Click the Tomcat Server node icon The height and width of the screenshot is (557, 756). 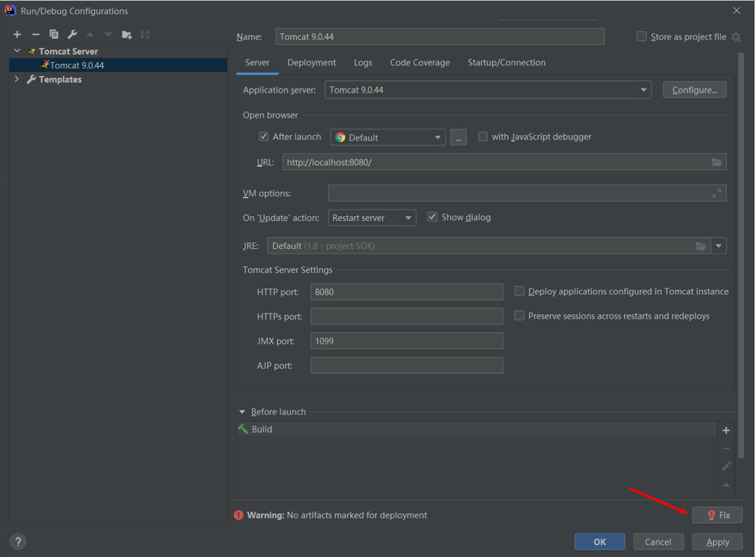(x=32, y=51)
